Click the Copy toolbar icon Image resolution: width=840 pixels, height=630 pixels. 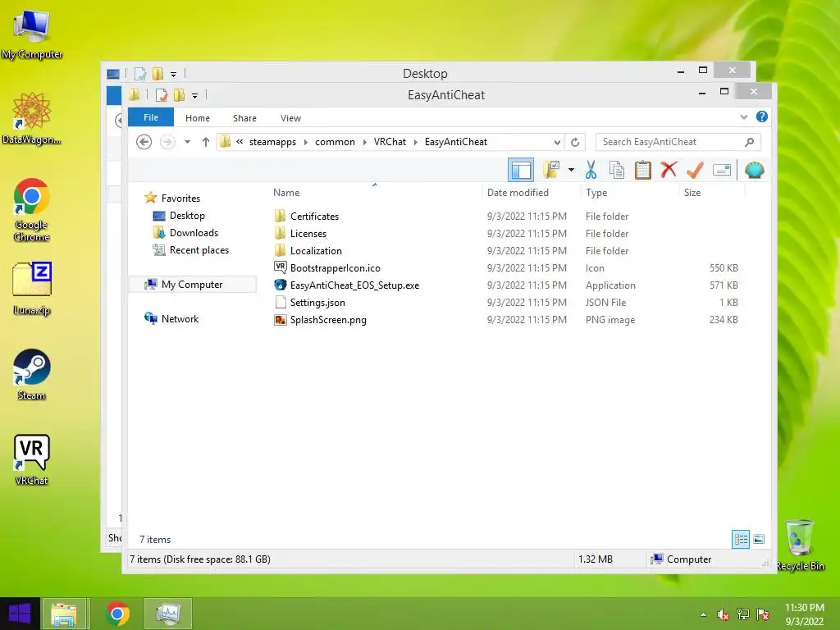point(617,170)
